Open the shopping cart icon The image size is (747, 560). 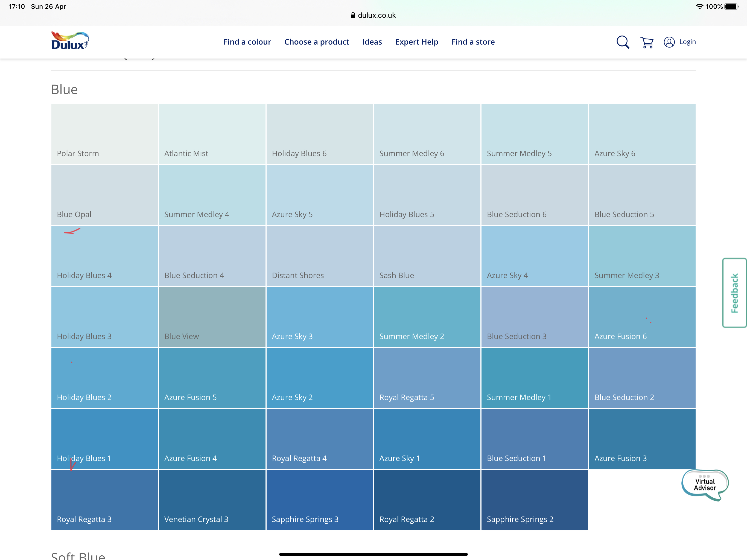(646, 43)
